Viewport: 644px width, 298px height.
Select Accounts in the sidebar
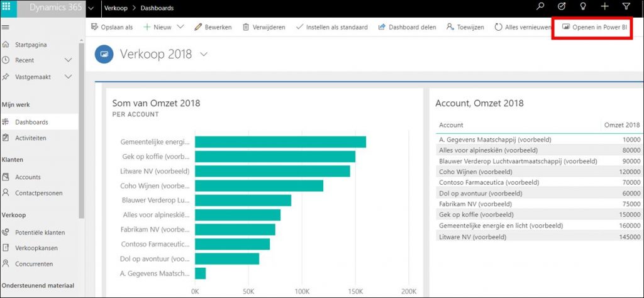(28, 177)
